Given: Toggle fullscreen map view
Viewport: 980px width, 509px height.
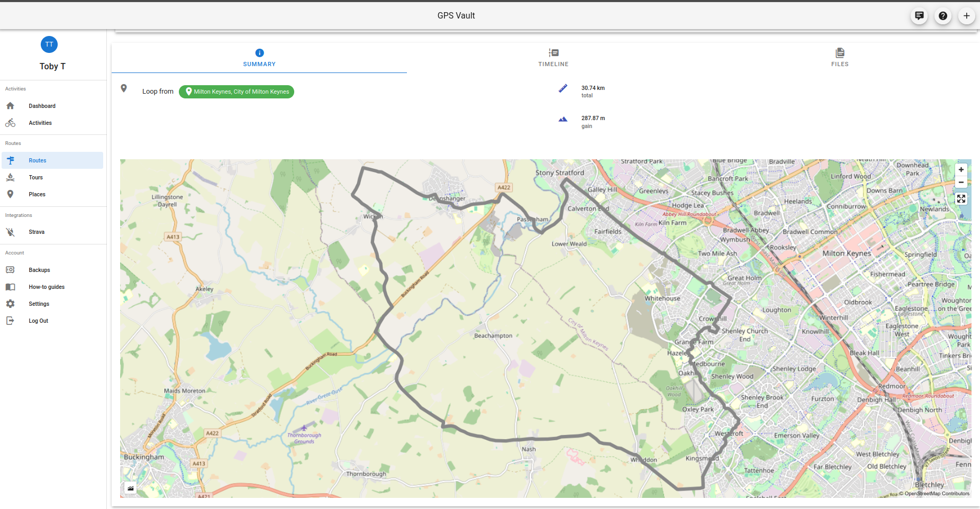Looking at the screenshot, I should [961, 199].
